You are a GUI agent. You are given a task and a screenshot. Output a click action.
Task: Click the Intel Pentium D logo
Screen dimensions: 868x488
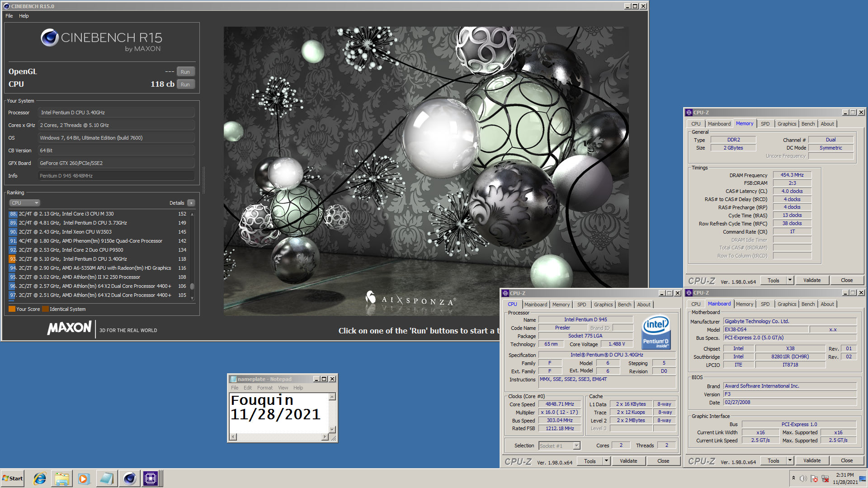tap(656, 332)
